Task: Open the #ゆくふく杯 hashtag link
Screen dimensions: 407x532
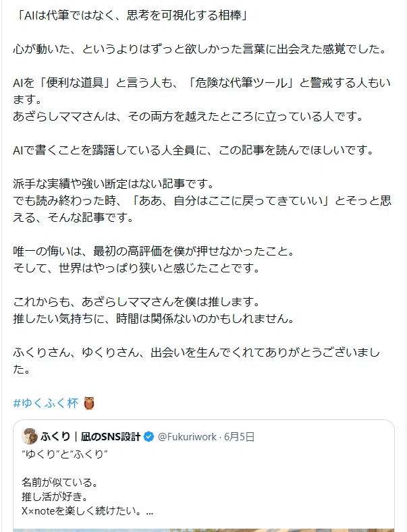Action: [x=46, y=403]
